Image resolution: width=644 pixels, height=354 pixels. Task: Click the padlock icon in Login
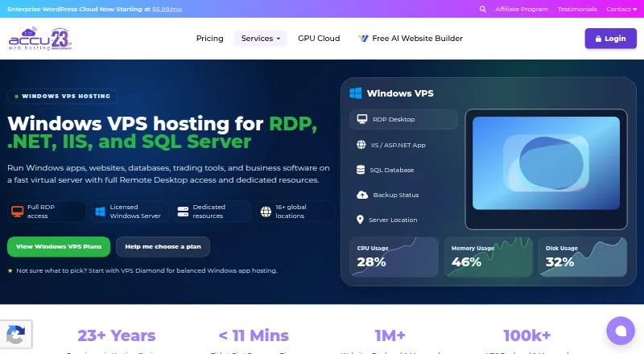click(x=598, y=39)
